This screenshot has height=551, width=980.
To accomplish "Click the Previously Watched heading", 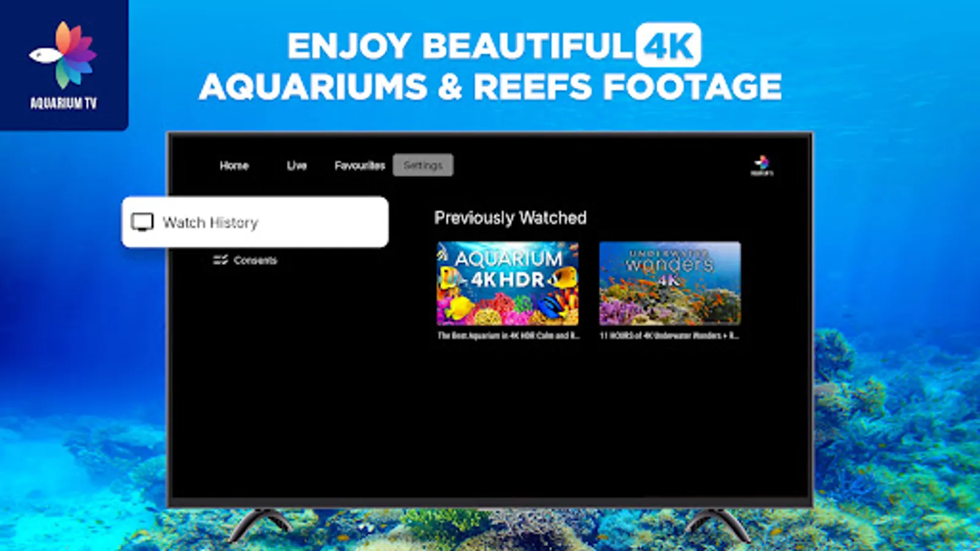I will [510, 218].
